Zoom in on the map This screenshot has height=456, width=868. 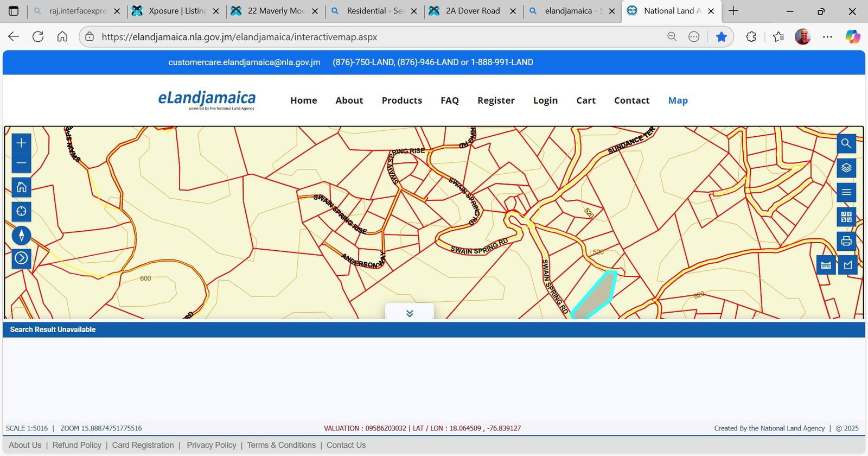click(x=21, y=143)
